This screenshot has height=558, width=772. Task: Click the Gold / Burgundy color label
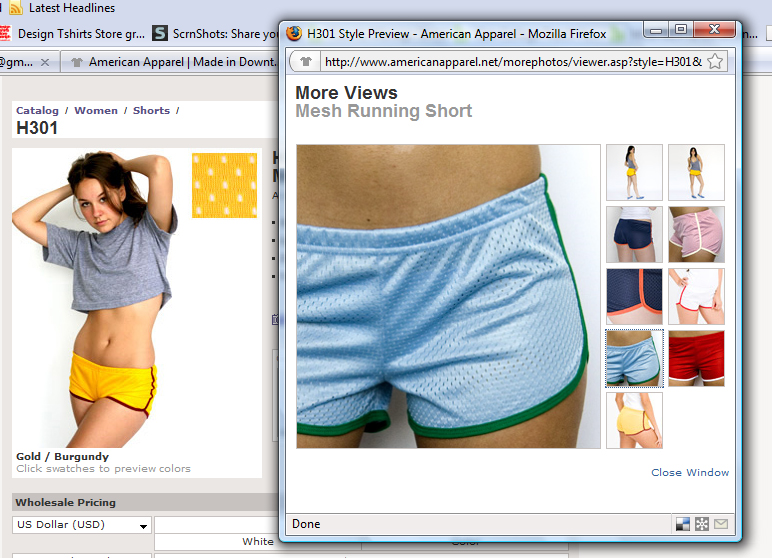tap(63, 457)
